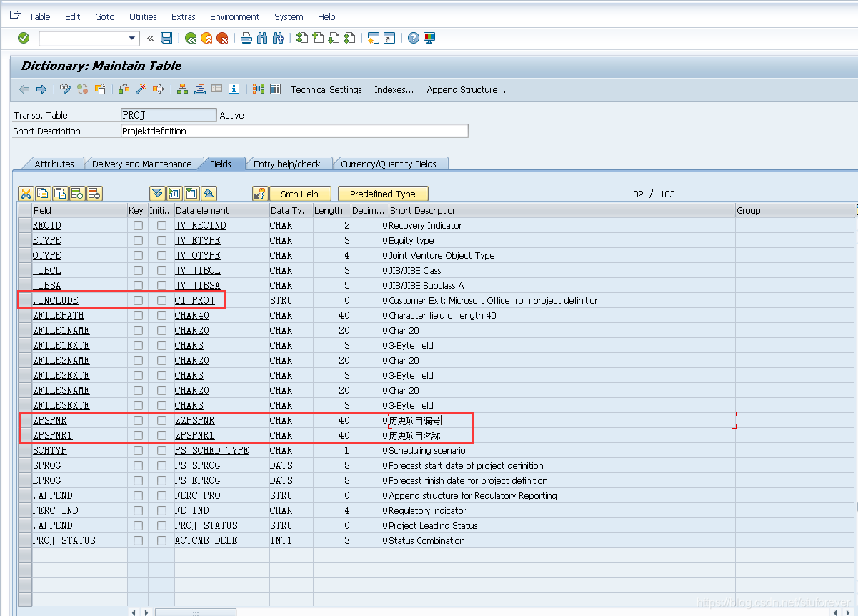Image resolution: width=858 pixels, height=616 pixels.
Task: Switch to the Attributes tab
Action: coord(54,164)
